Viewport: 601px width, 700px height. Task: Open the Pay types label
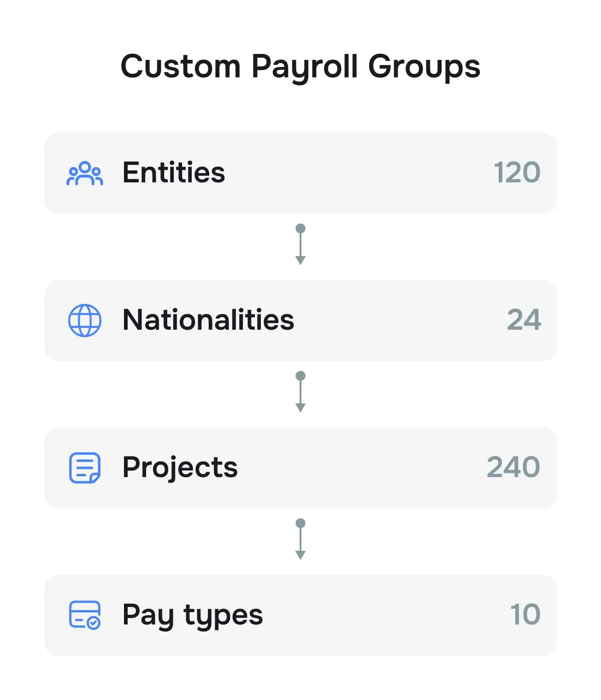(x=193, y=615)
